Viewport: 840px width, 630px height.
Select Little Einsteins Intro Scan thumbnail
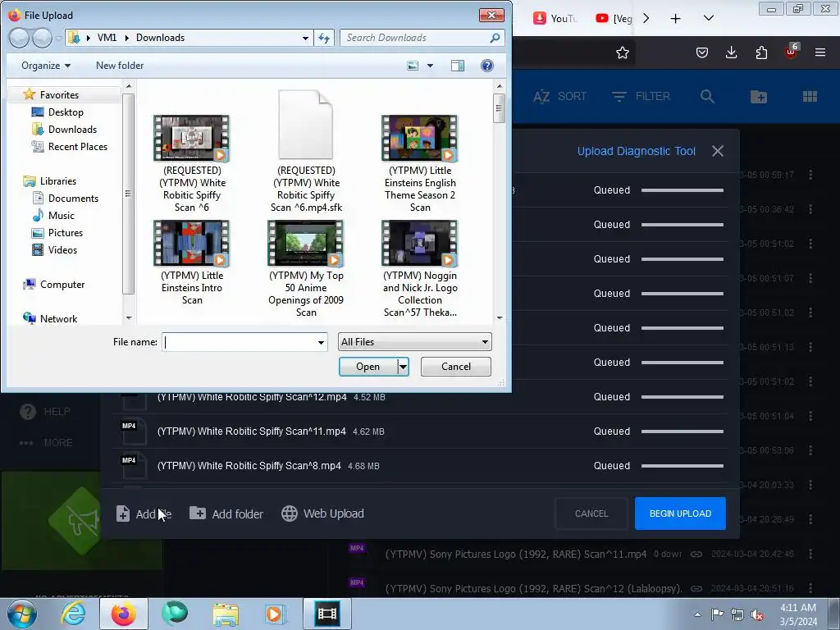(192, 244)
